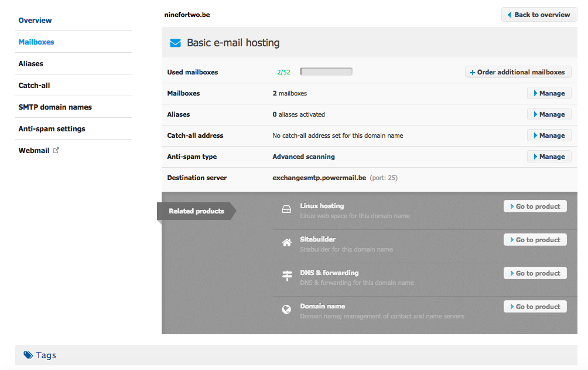The width and height of the screenshot is (588, 370).
Task: Open Catch-all in the sidebar menu
Action: (34, 86)
